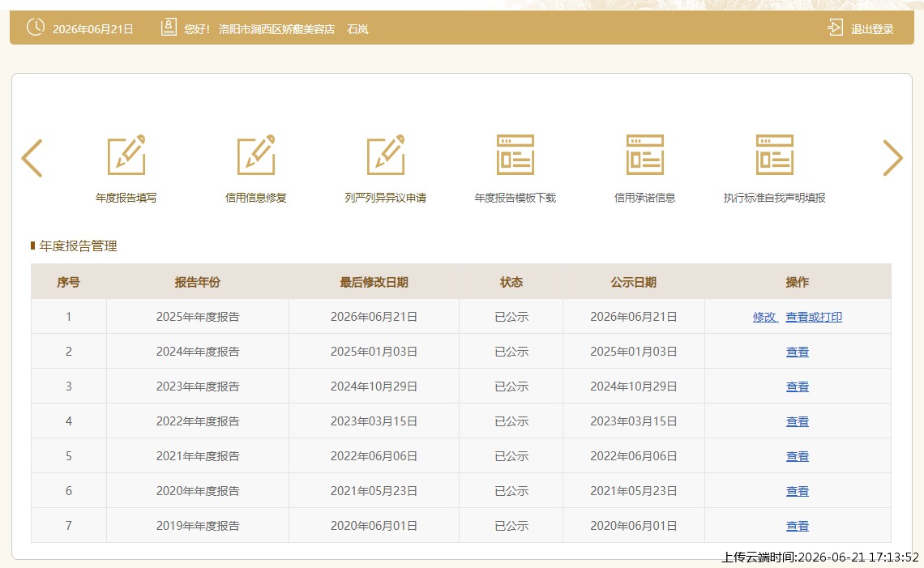Click 查看 link for 2020年年度报告
Screen dimensions: 924x568
pyautogui.click(x=798, y=491)
